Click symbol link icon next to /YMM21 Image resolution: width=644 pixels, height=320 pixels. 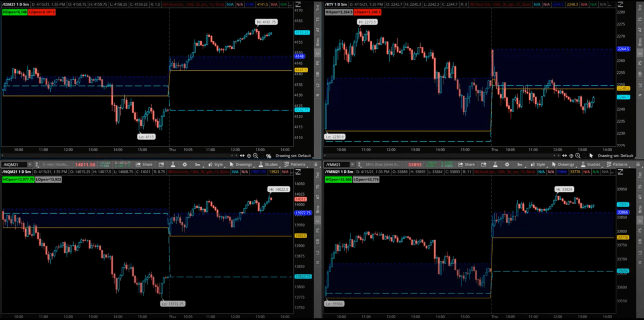(359, 165)
